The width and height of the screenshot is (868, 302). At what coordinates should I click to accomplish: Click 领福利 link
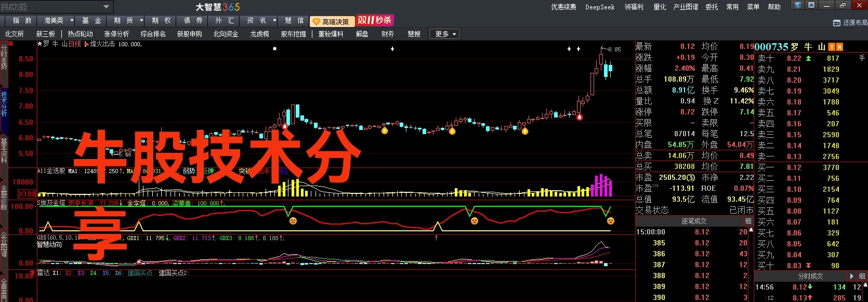[x=634, y=7]
